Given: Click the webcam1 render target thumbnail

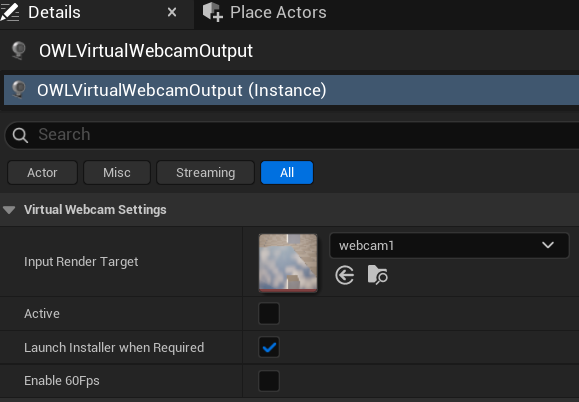Looking at the screenshot, I should [288, 262].
